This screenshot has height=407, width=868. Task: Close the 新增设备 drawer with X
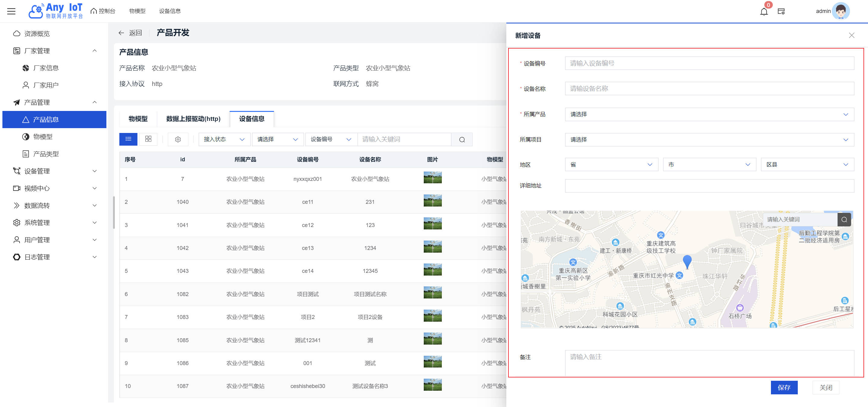click(x=851, y=35)
